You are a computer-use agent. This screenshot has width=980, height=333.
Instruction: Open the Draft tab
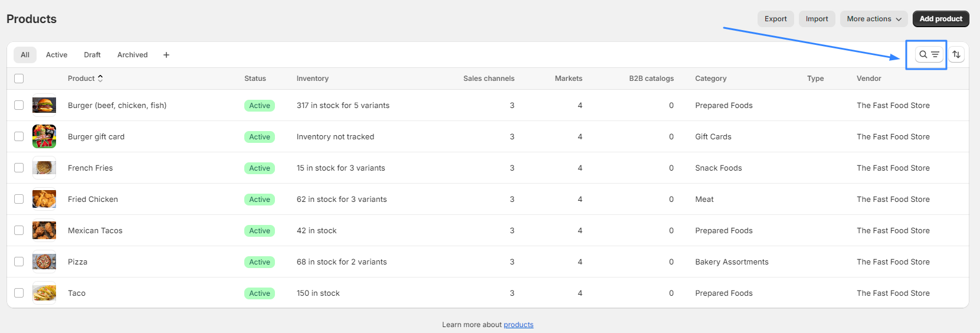(92, 55)
